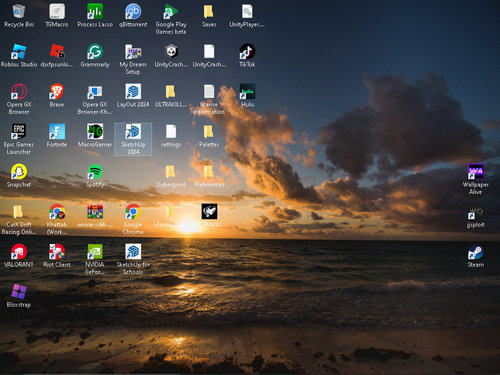Select the Palettes folder
The width and height of the screenshot is (500, 375).
coord(209,132)
